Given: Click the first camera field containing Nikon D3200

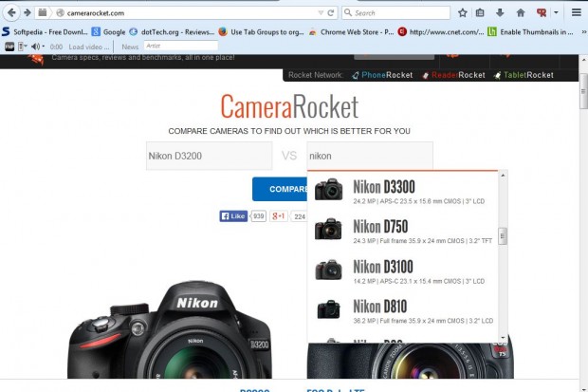Looking at the screenshot, I should tap(209, 156).
